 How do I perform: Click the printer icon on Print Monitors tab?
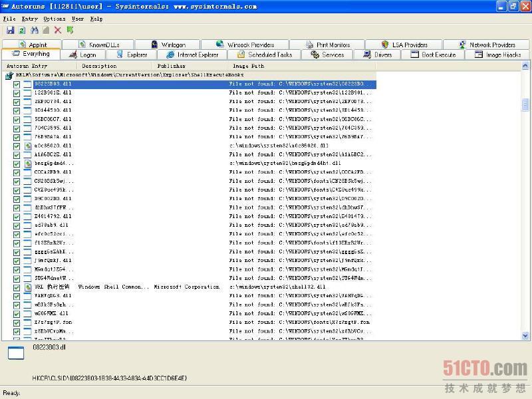(309, 45)
